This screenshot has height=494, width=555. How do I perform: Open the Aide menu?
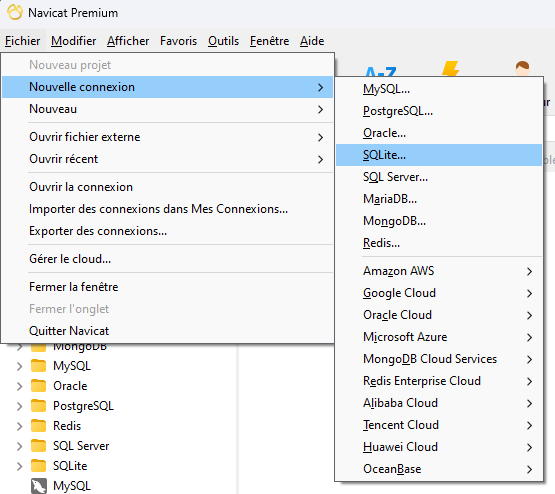(x=312, y=41)
